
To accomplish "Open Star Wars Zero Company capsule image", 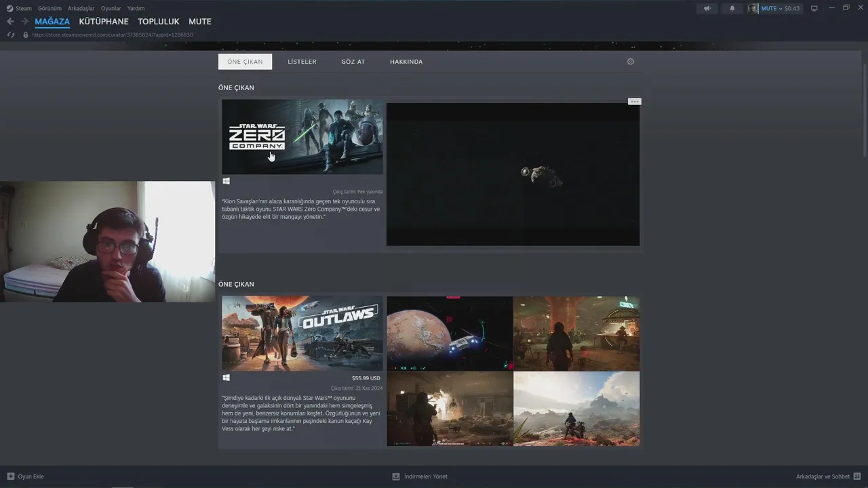I will tap(302, 137).
